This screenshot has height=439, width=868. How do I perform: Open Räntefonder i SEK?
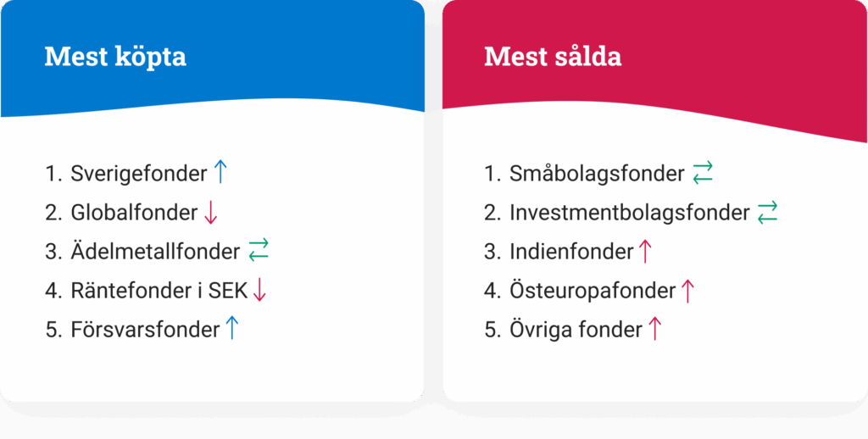[x=159, y=291]
